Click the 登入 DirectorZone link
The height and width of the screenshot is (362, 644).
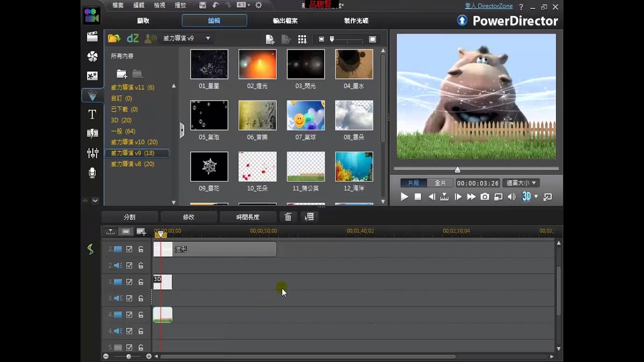coord(488,6)
